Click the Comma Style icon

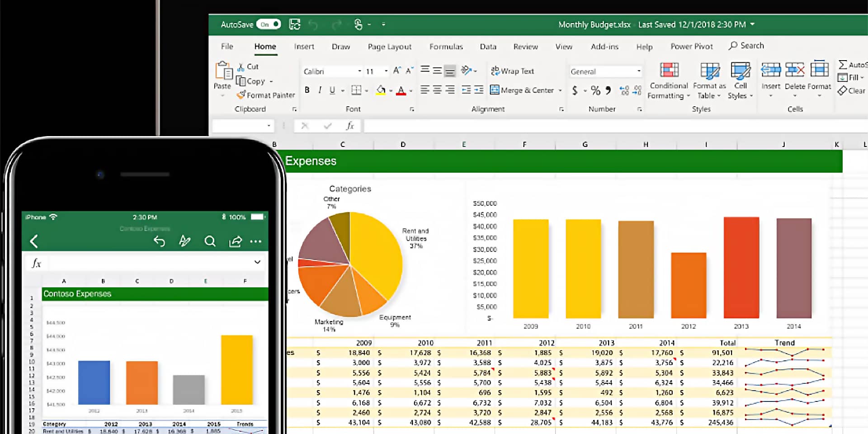point(609,90)
